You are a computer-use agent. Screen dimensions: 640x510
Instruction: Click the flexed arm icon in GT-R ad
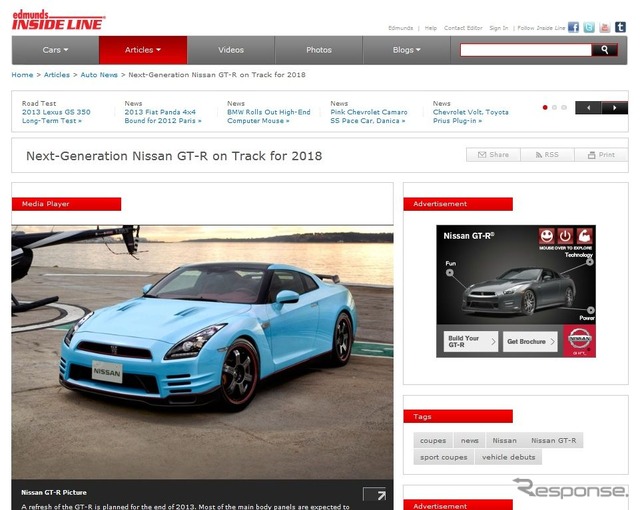pyautogui.click(x=584, y=236)
